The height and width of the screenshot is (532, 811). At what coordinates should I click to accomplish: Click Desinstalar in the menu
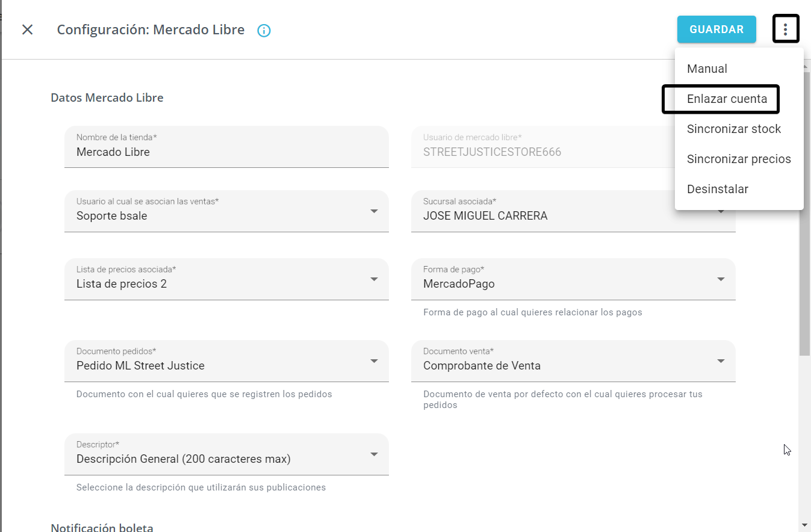tap(717, 189)
